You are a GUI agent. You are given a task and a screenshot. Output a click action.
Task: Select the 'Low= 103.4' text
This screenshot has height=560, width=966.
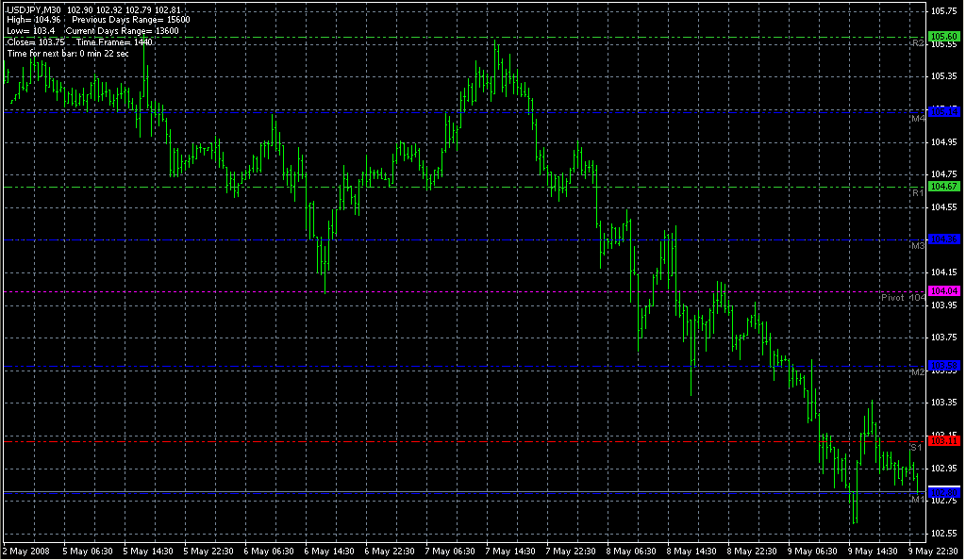[31, 31]
